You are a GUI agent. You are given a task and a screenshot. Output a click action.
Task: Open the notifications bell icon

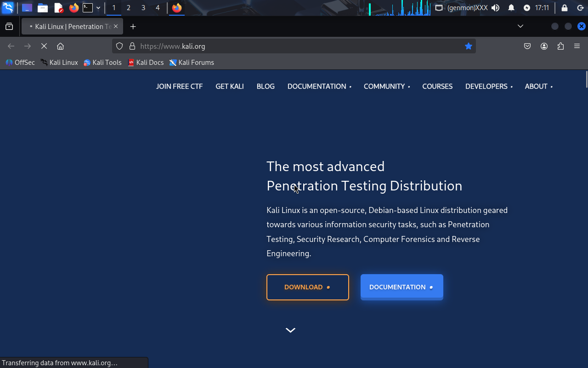pos(511,8)
